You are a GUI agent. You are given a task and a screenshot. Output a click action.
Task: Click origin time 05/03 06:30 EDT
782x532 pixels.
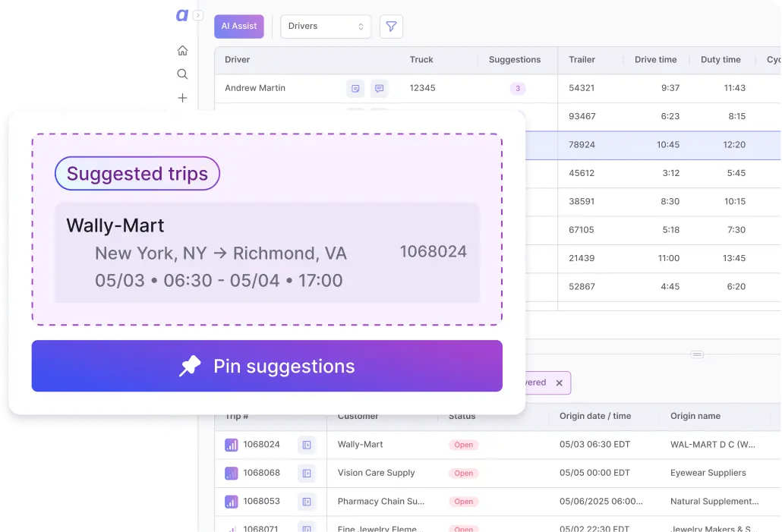[x=595, y=445]
